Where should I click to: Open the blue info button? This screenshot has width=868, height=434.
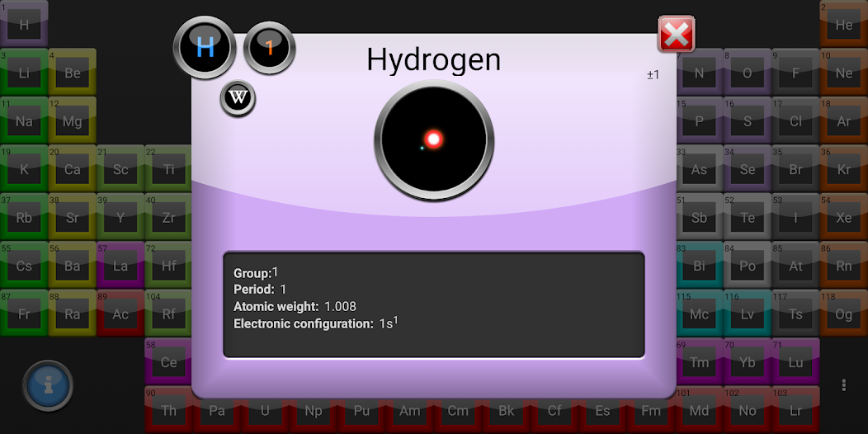[x=48, y=385]
